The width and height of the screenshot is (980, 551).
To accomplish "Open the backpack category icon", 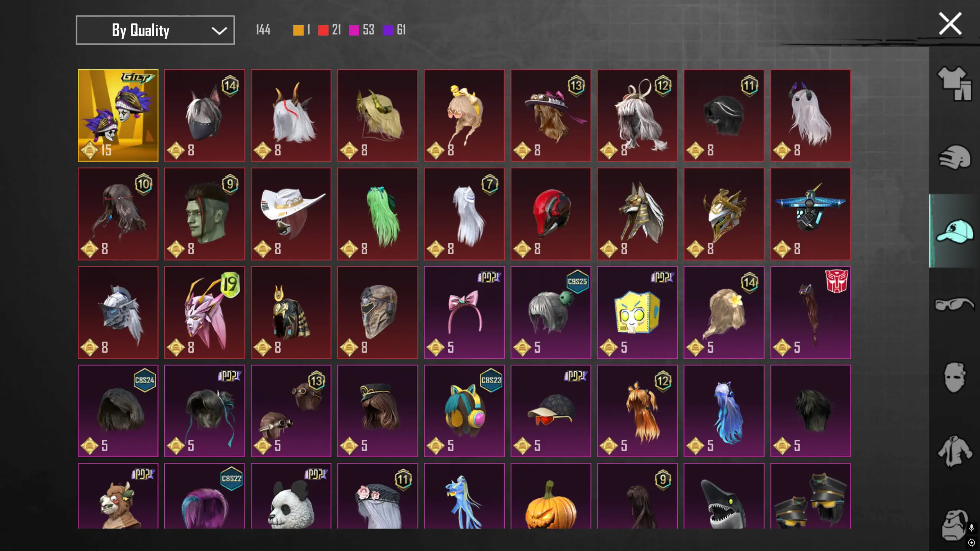I will (954, 524).
